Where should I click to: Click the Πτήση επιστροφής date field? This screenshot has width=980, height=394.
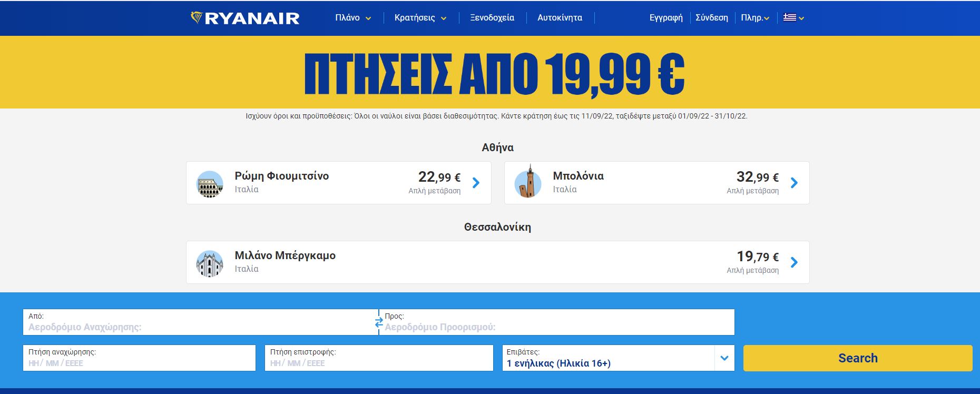click(379, 358)
